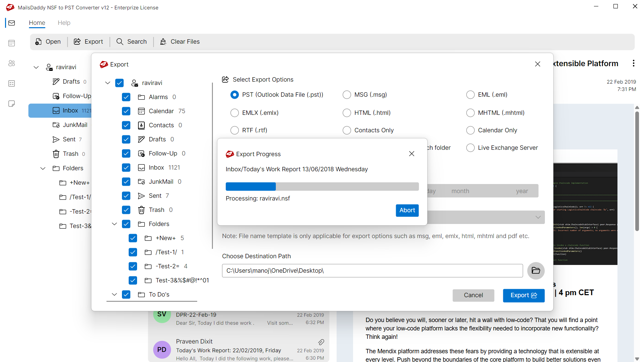Click the Contacts folder icon in the export tree

point(141,125)
